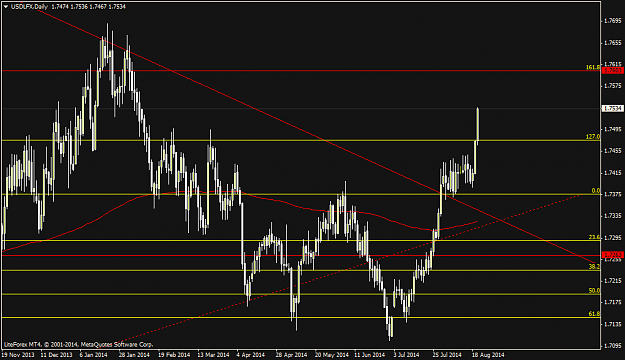Viewport: 625px width, 360px height.
Task: Click the 19 Feb 2014 date label
Action: 174,354
